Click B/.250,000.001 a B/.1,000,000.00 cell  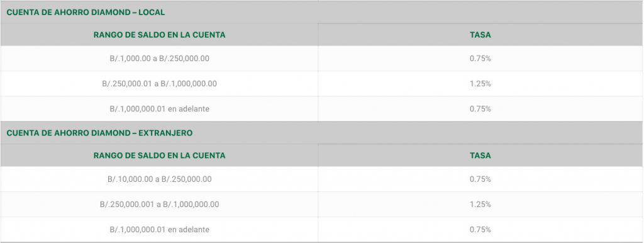pyautogui.click(x=159, y=205)
